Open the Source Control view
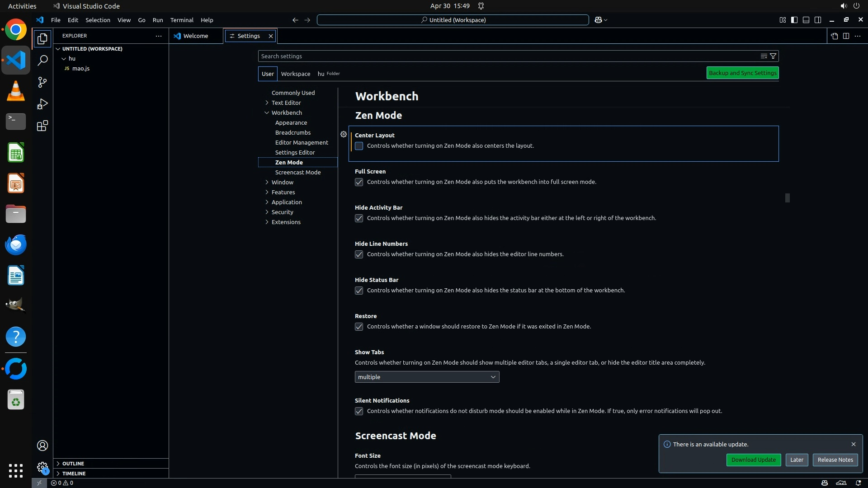 pyautogui.click(x=42, y=82)
